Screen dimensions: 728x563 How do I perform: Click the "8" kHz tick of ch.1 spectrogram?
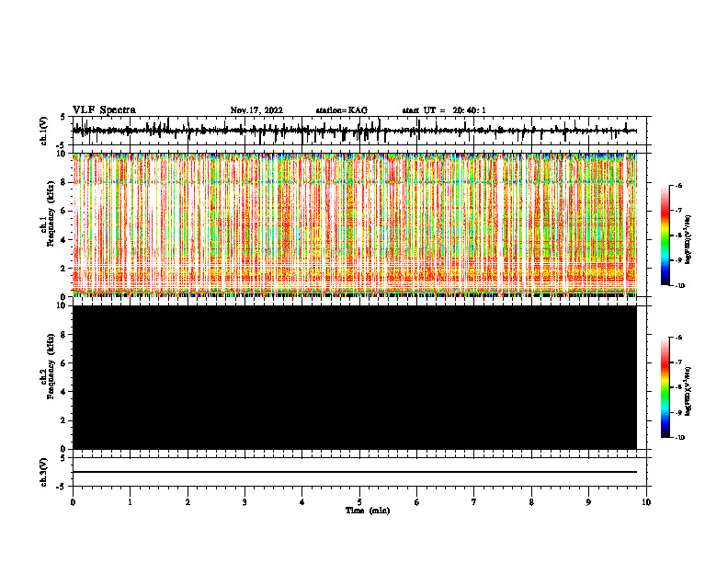[64, 182]
